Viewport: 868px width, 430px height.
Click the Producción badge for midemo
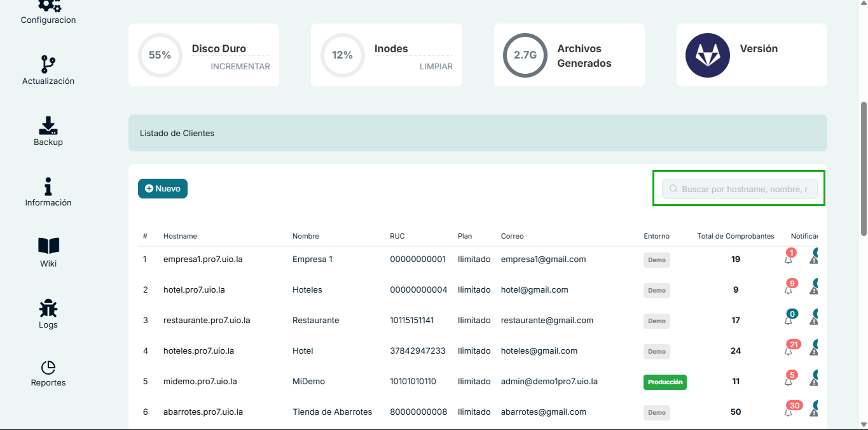click(665, 382)
